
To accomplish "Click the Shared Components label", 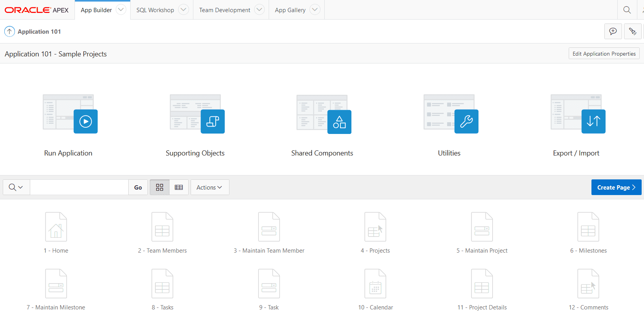I will point(322,153).
